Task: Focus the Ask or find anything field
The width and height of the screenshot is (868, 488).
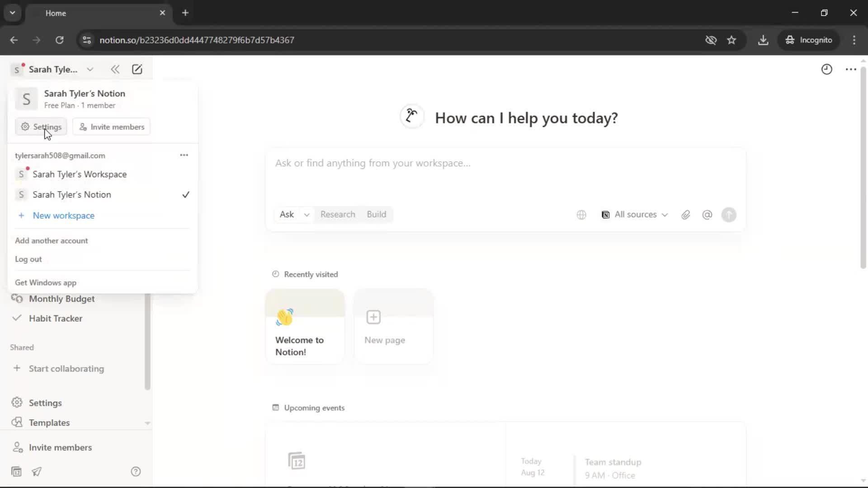Action: coord(505,163)
